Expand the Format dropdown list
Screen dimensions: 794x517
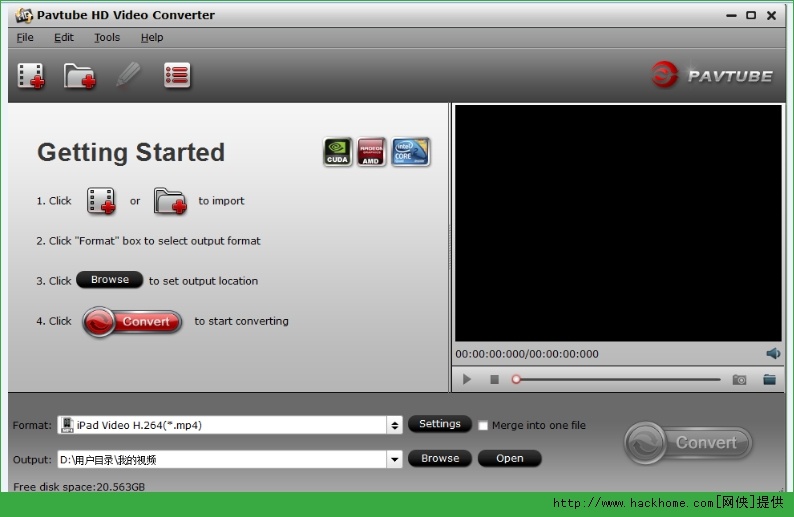pos(395,425)
